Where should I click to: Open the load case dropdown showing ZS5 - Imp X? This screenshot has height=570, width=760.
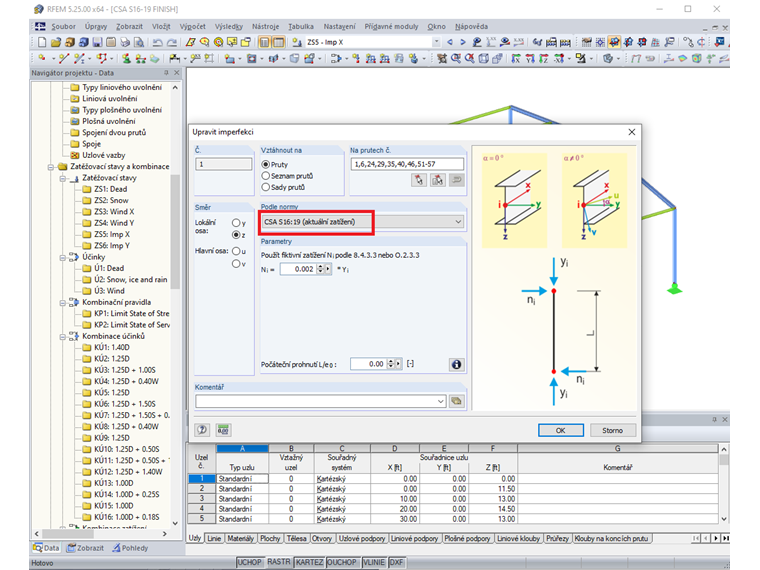coord(436,42)
